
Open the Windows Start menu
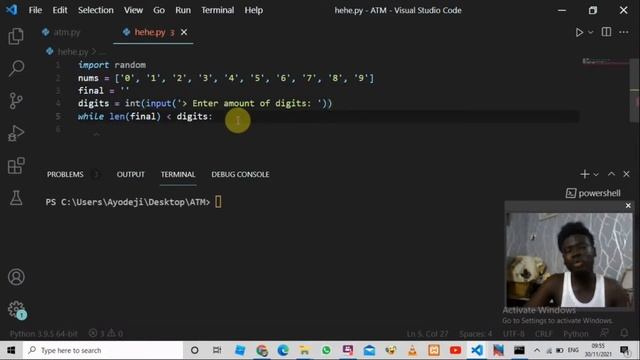click(11, 350)
